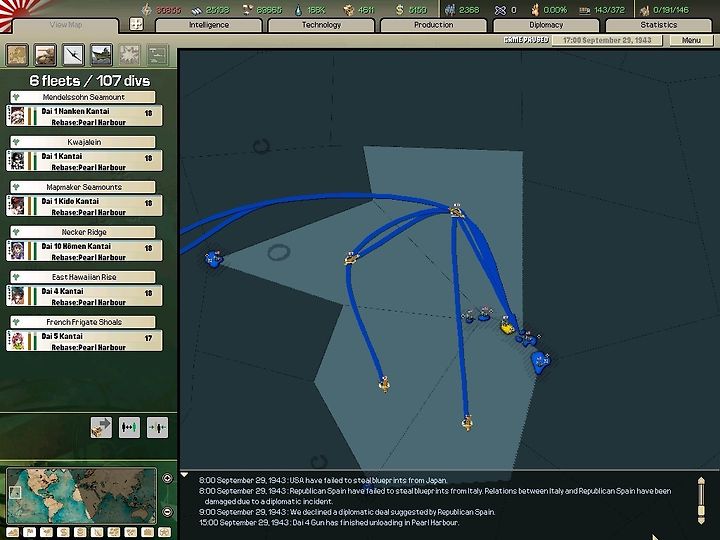Select the Dai 1 Kido Kantai fleet row
The width and height of the screenshot is (720, 540).
tap(84, 206)
